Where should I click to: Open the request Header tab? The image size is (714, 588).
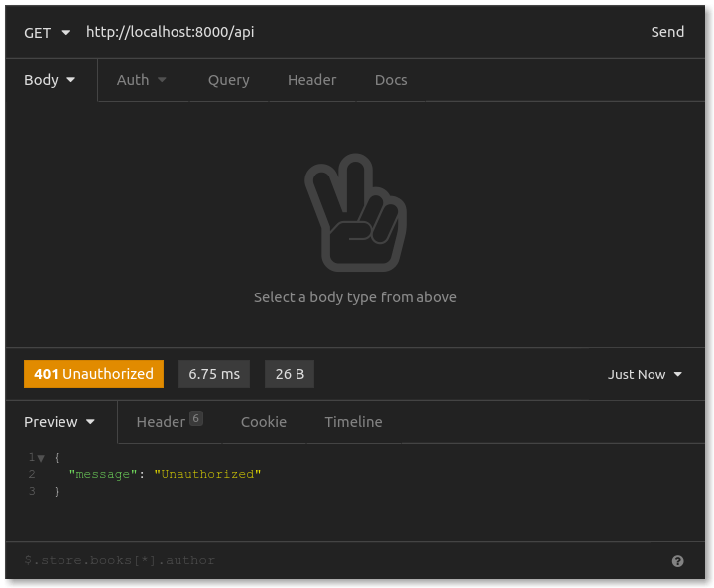(311, 80)
